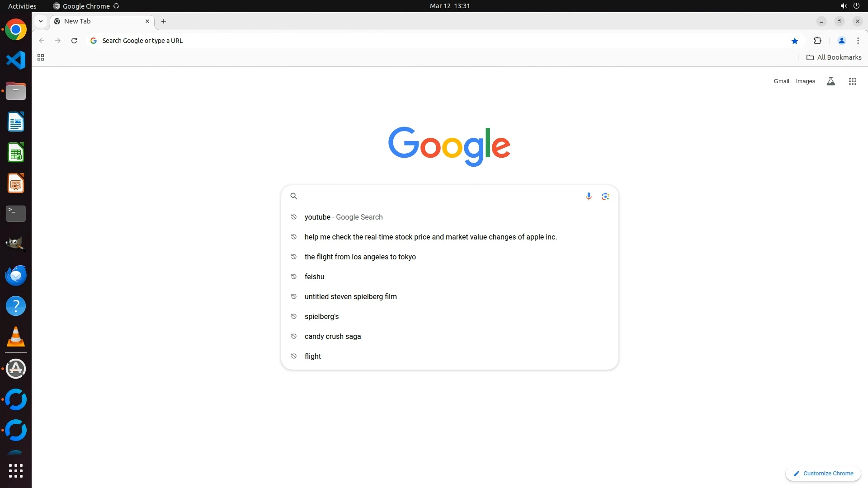This screenshot has height=488, width=868.
Task: Open the Extensions puzzle icon
Action: coord(817,41)
